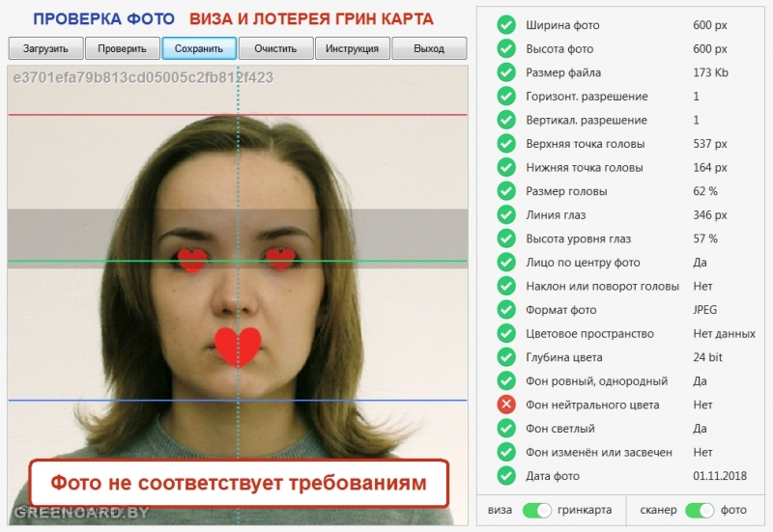Exit the app via Выход button
The image size is (773, 532).
coord(429,48)
